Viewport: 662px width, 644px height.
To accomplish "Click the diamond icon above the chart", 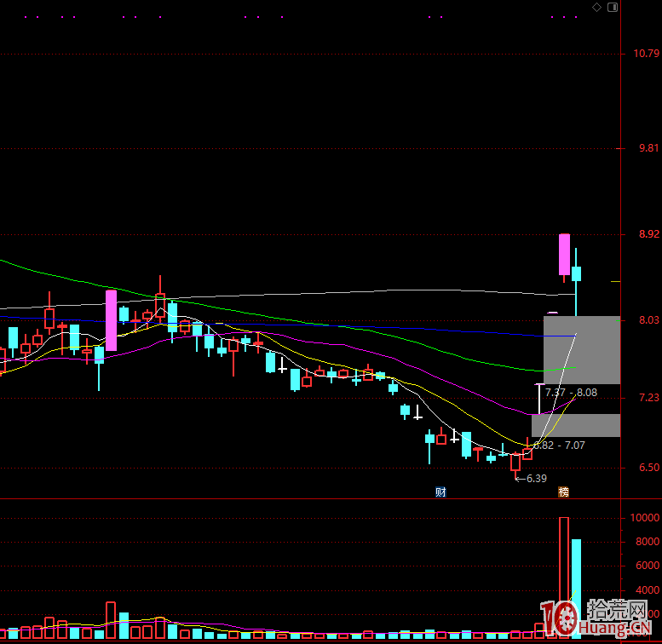I will pos(596,7).
